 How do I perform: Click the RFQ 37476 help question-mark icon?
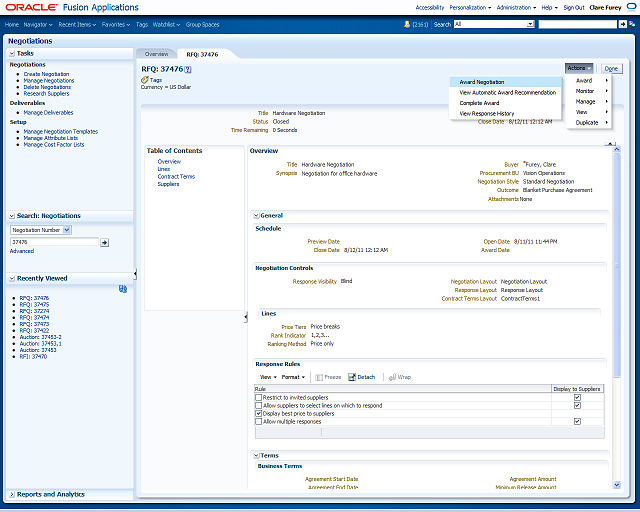pyautogui.click(x=188, y=69)
